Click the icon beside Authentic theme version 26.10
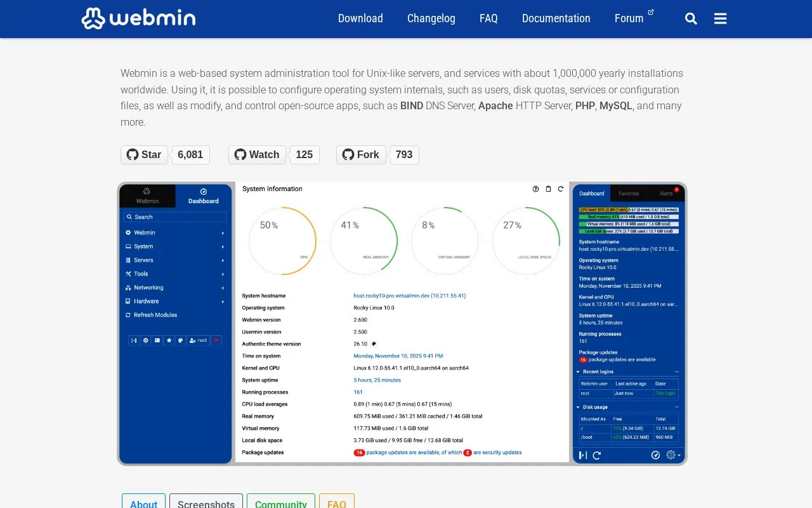This screenshot has height=508, width=812. point(374,344)
